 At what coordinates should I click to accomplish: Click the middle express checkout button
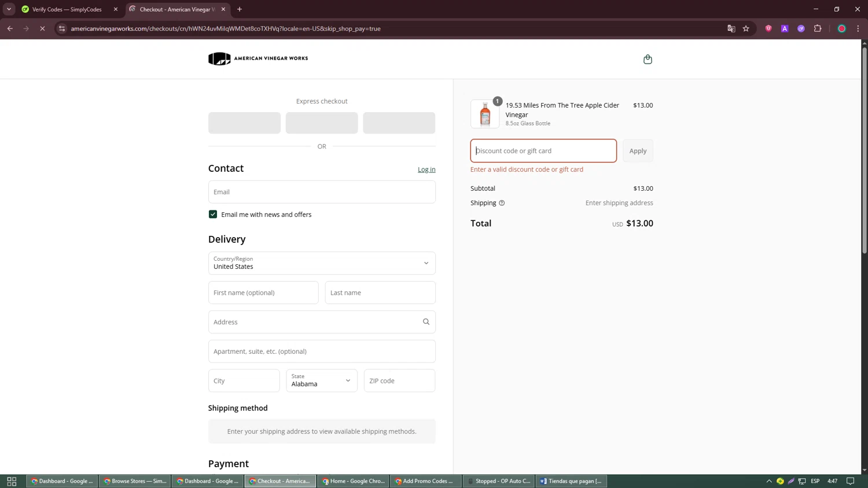click(x=322, y=123)
